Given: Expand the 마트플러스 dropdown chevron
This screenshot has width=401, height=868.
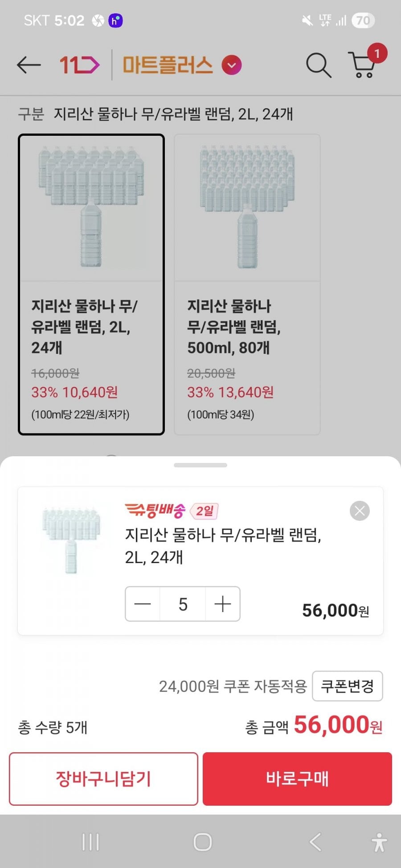Looking at the screenshot, I should tap(232, 65).
